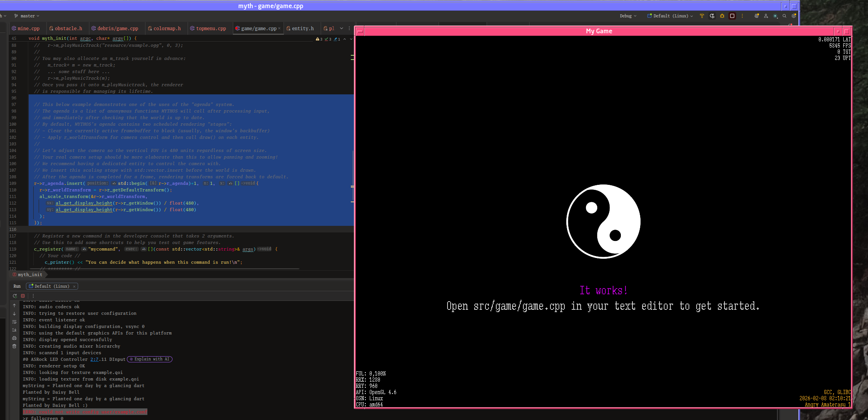The image size is (868, 420).
Task: Click the Debug bug icon in toolbar
Action: 722,16
